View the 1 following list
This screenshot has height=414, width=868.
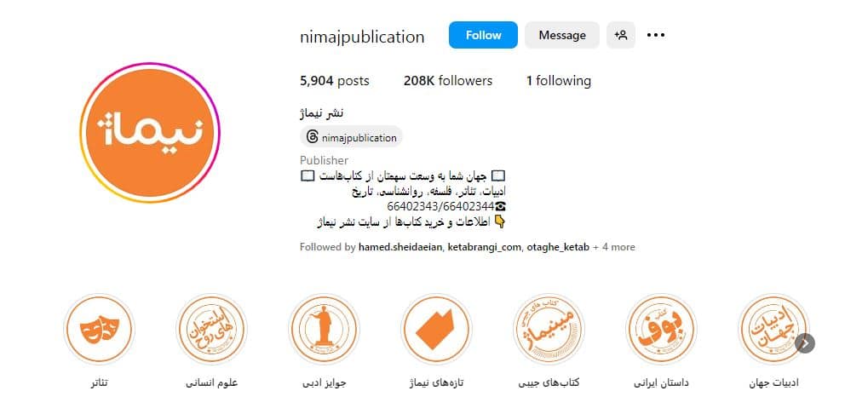(x=559, y=81)
